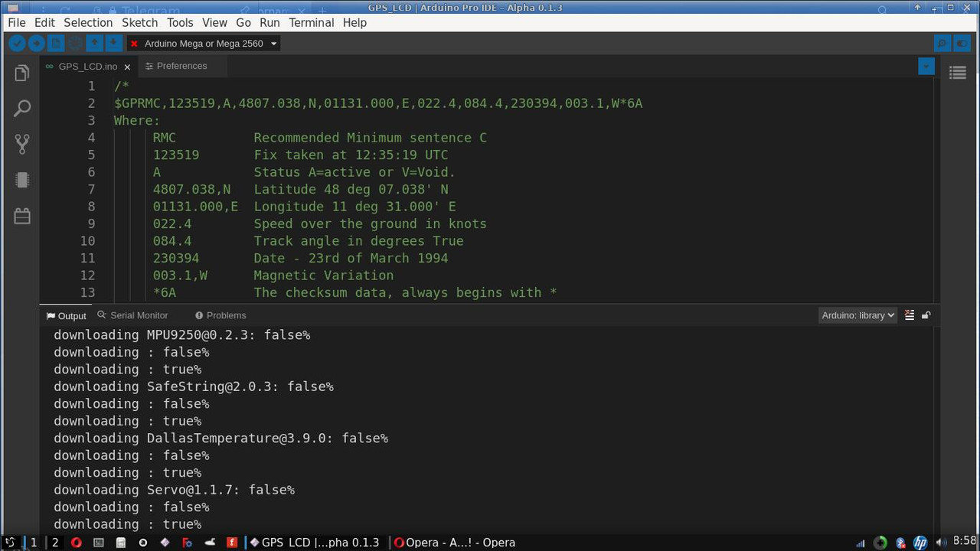Open the Explorer files icon in the sidebar
Screen dimensions: 980x551
pos(21,72)
